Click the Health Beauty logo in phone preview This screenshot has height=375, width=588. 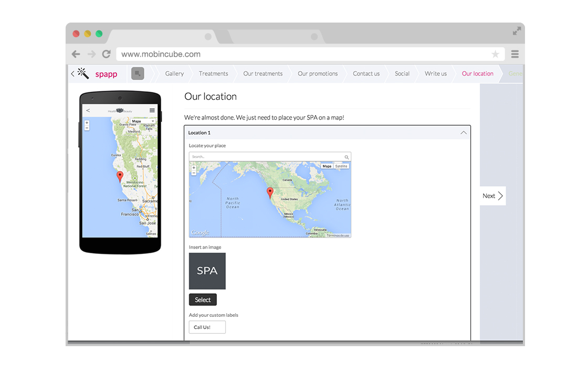[x=120, y=111]
